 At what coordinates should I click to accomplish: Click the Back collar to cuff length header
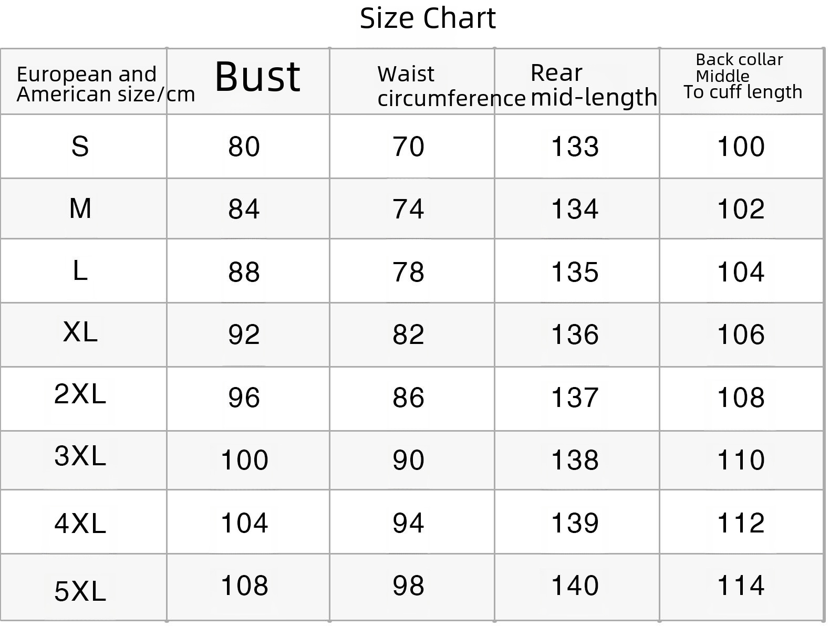tap(743, 76)
